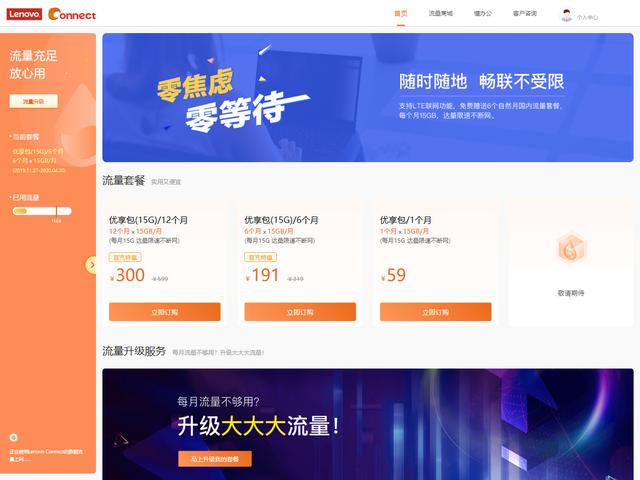Order the 6-month 191 yuan package
The width and height of the screenshot is (640, 480).
coord(300,312)
